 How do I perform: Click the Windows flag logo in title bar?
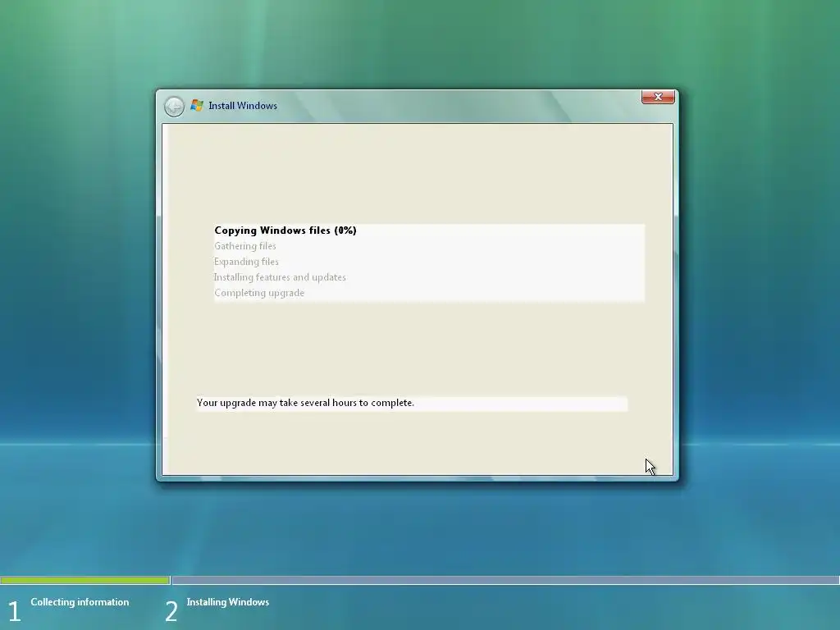tap(197, 106)
